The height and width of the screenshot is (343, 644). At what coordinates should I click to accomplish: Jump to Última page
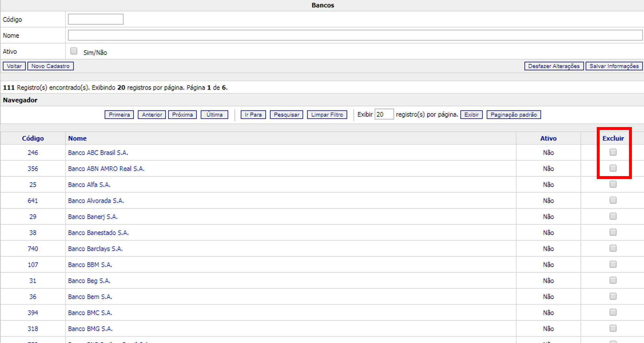click(214, 115)
